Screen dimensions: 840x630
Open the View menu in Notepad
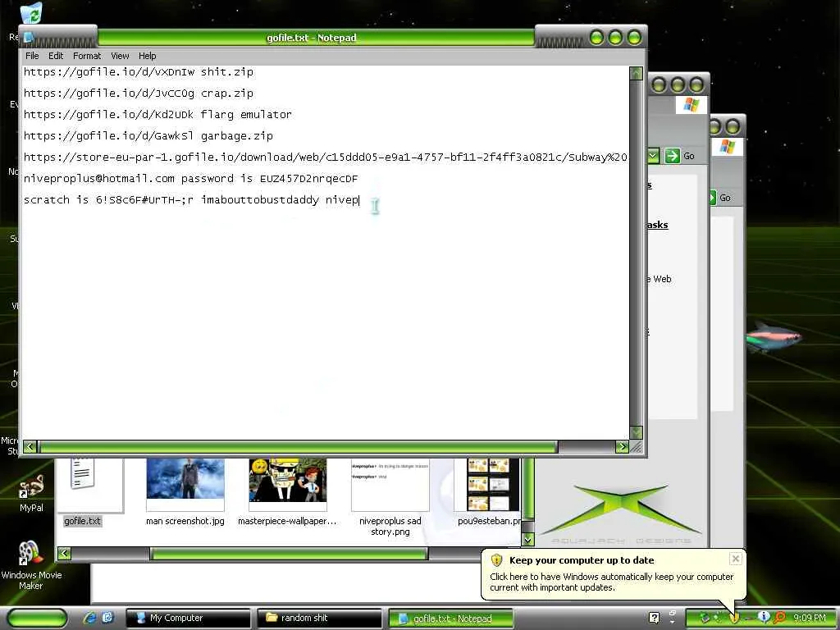click(120, 56)
